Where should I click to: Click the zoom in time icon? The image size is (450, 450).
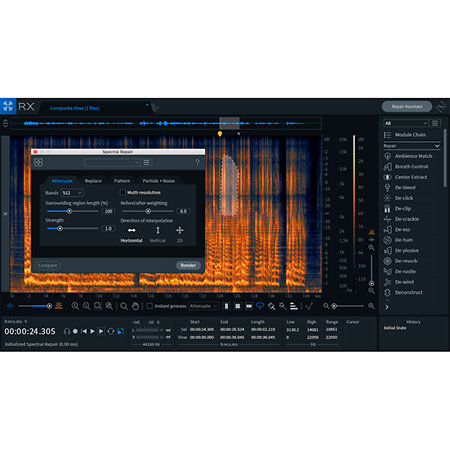tap(75, 306)
